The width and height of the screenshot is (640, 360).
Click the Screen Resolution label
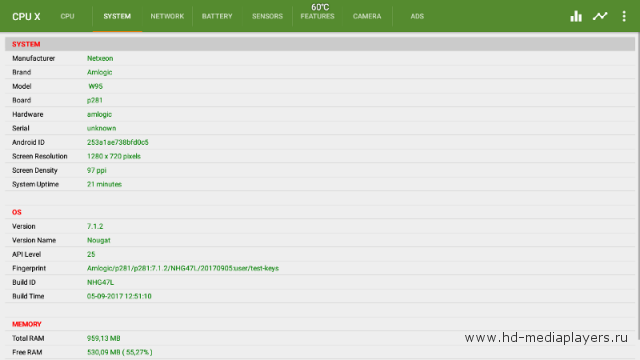tap(40, 156)
